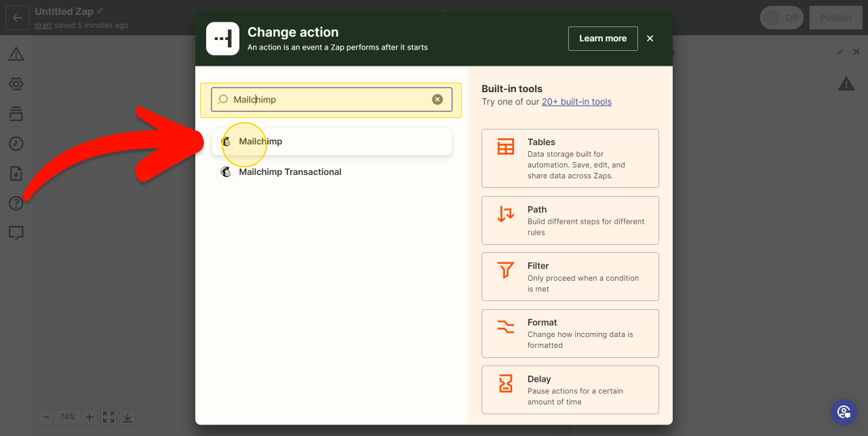Toggle the Zap On/Off switch
Viewport: 868px width, 436px height.
[x=782, y=18]
